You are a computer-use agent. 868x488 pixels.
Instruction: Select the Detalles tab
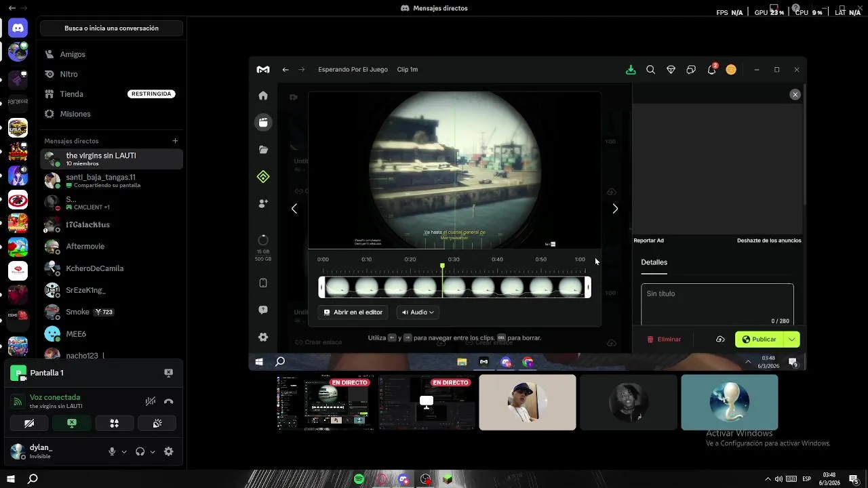pyautogui.click(x=654, y=262)
